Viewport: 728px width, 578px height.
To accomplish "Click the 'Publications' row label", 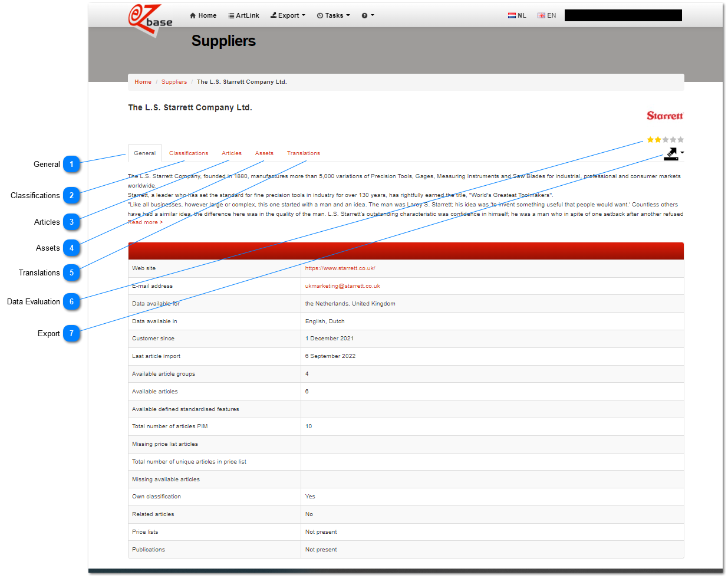I will pos(149,550).
